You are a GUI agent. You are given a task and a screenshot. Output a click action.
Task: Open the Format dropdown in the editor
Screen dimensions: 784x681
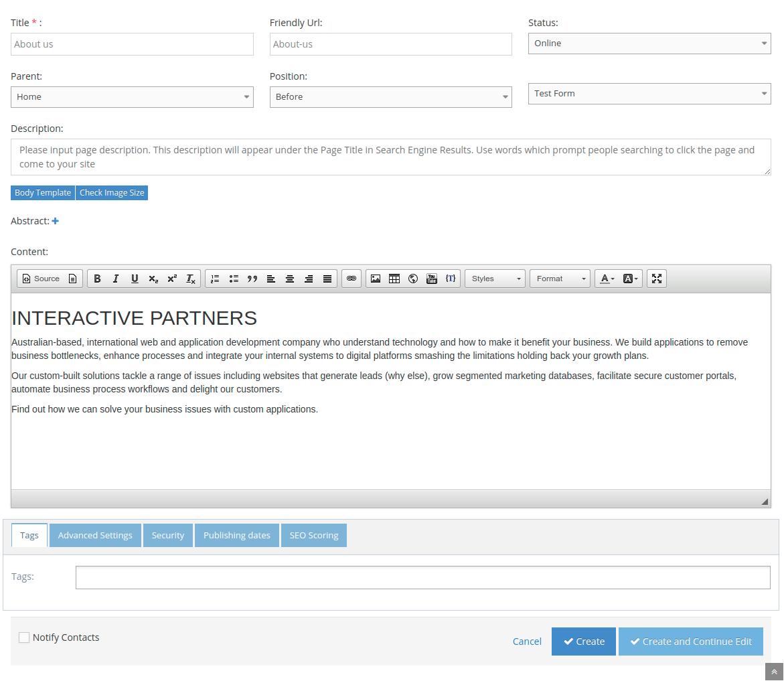pos(560,279)
